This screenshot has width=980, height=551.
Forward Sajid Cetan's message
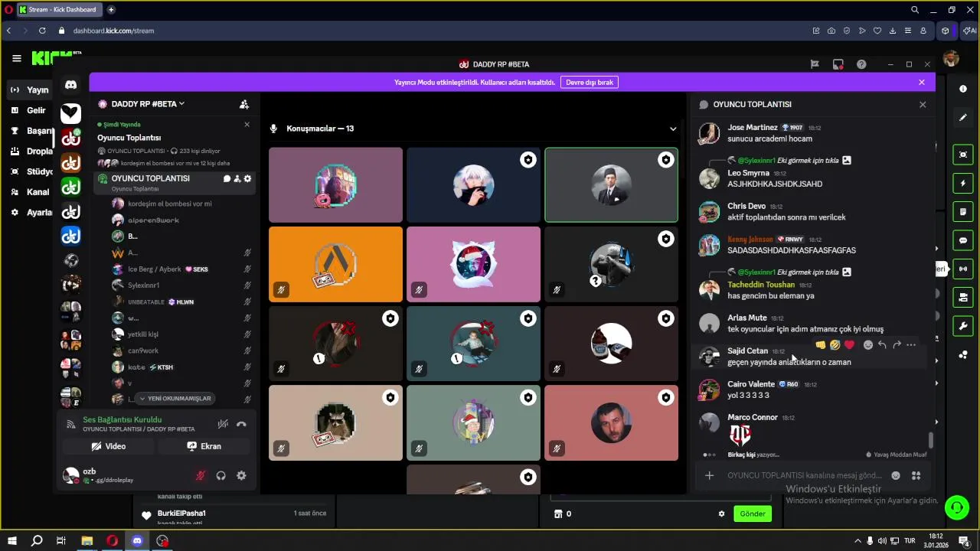pos(897,345)
